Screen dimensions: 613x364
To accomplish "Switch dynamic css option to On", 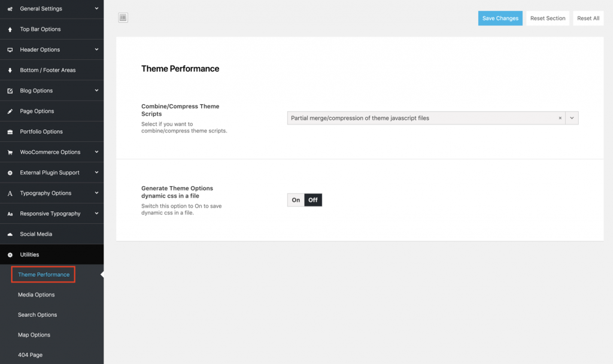I will 296,200.
